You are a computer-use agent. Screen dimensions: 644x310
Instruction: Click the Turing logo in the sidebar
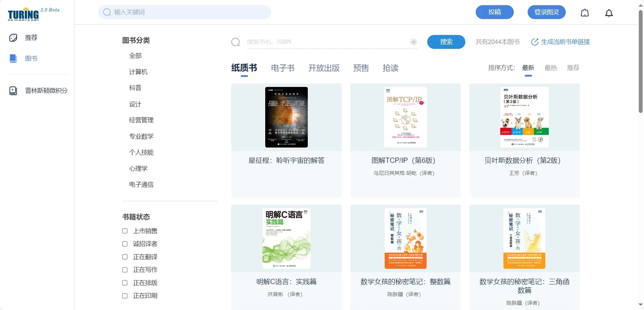point(23,14)
